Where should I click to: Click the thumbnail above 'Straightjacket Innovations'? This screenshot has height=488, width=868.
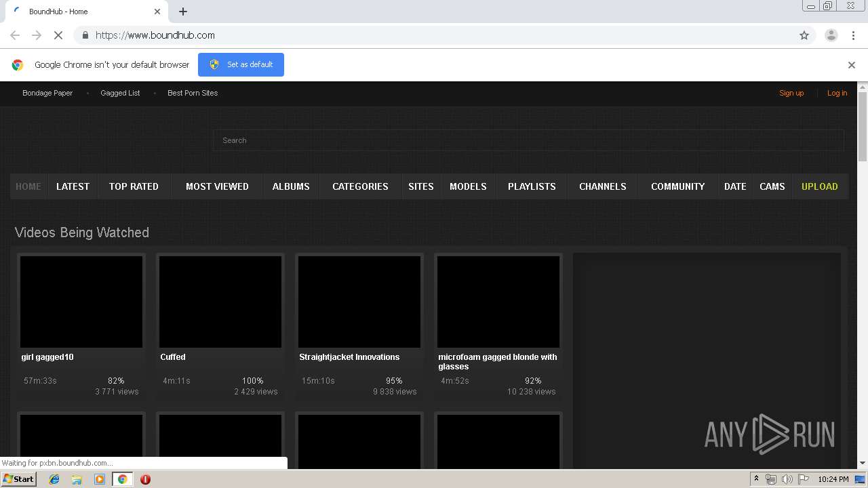[x=359, y=302]
